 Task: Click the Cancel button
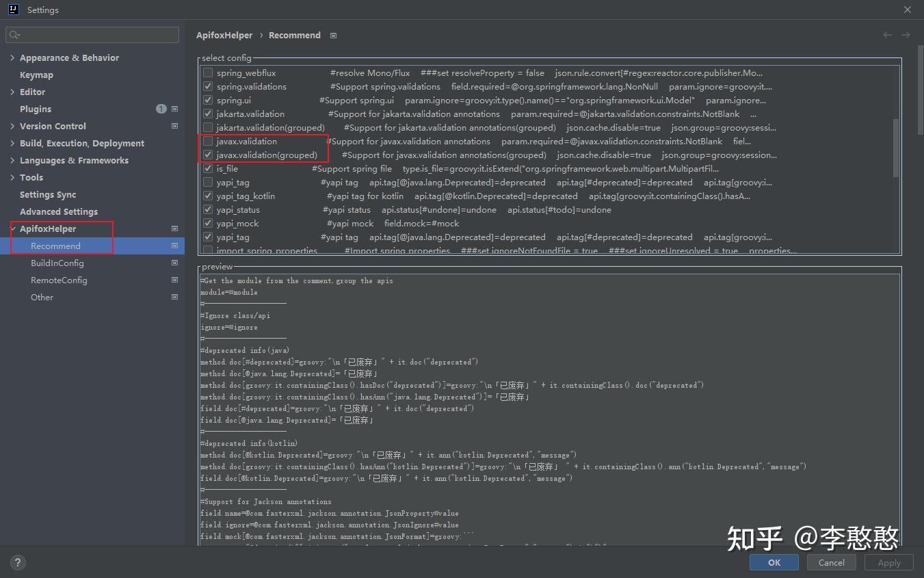(831, 562)
